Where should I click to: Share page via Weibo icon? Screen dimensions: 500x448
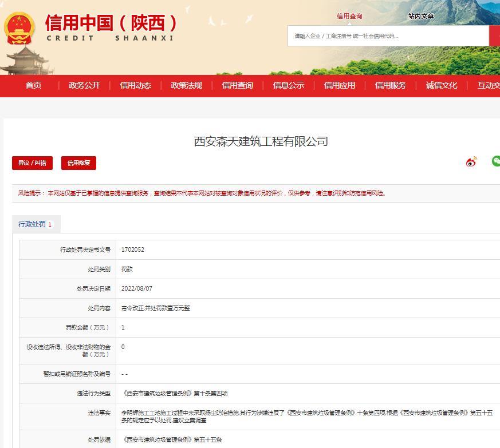[x=471, y=162]
